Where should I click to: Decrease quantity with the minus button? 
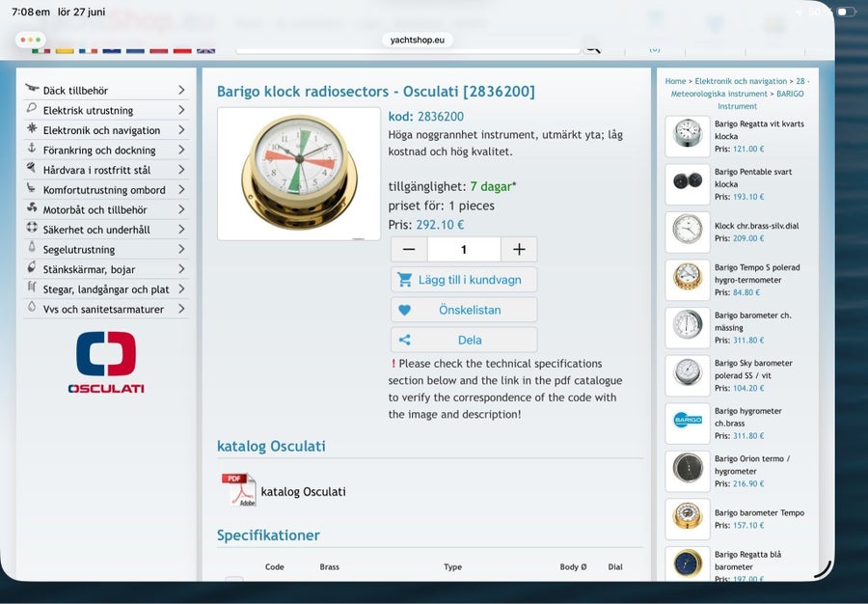click(x=409, y=250)
